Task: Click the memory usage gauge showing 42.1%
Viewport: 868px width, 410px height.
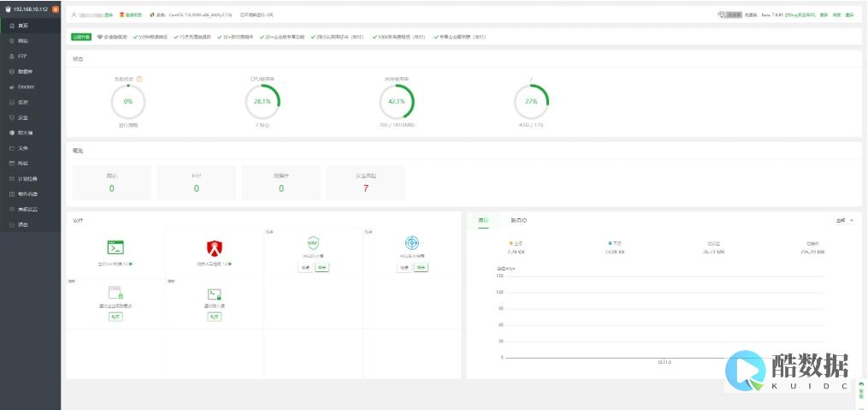Action: (396, 102)
